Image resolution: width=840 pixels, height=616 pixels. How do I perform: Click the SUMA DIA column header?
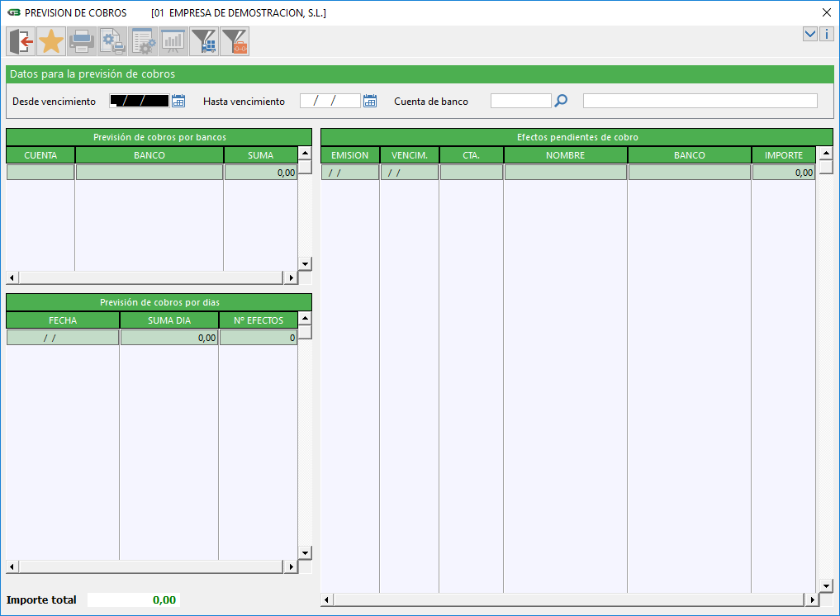pyautogui.click(x=168, y=320)
